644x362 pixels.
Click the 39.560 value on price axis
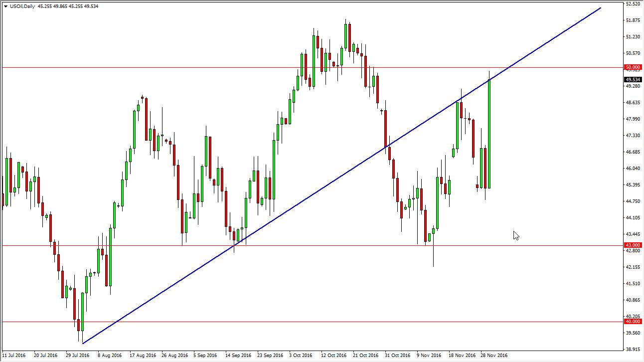coord(633,333)
